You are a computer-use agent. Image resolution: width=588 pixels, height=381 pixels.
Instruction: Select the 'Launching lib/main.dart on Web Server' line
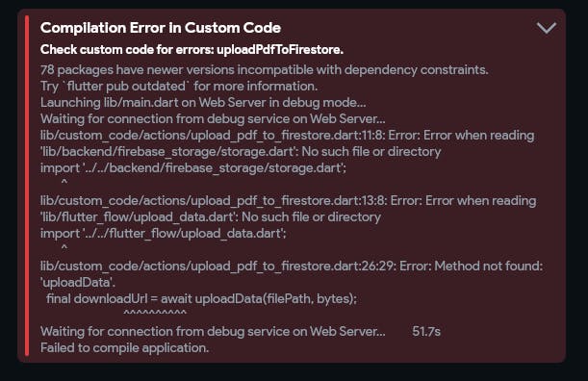tap(203, 102)
